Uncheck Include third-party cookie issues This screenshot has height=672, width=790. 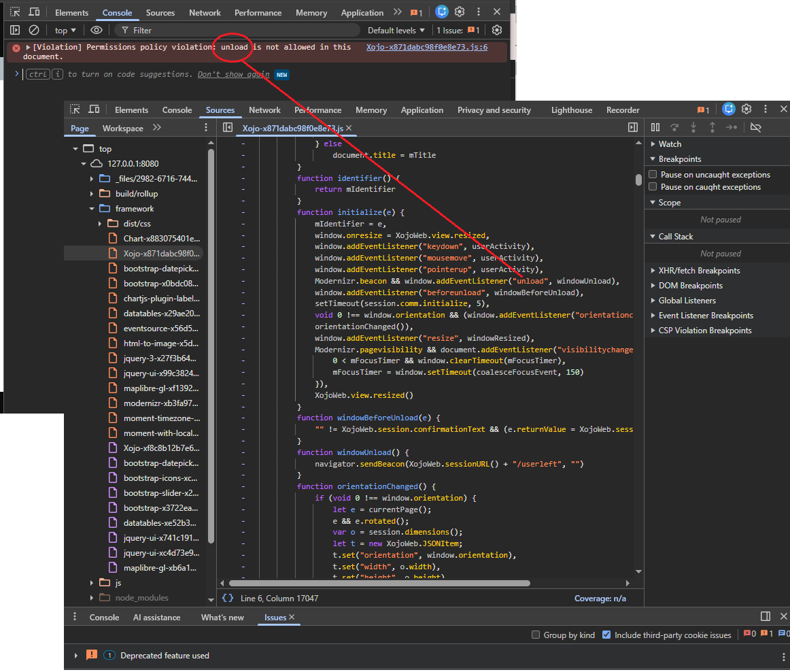click(606, 635)
